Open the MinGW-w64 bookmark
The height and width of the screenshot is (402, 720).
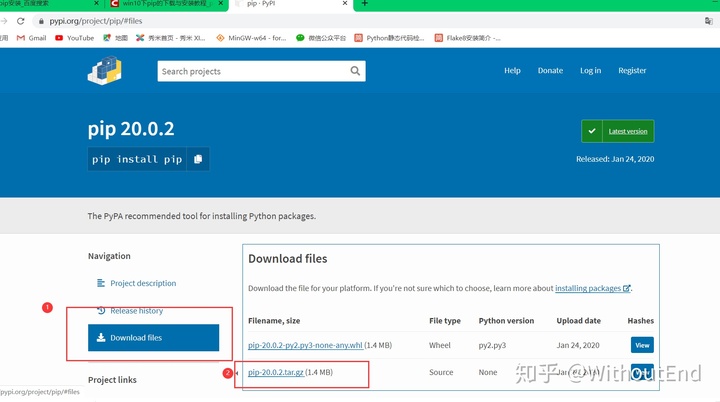251,38
